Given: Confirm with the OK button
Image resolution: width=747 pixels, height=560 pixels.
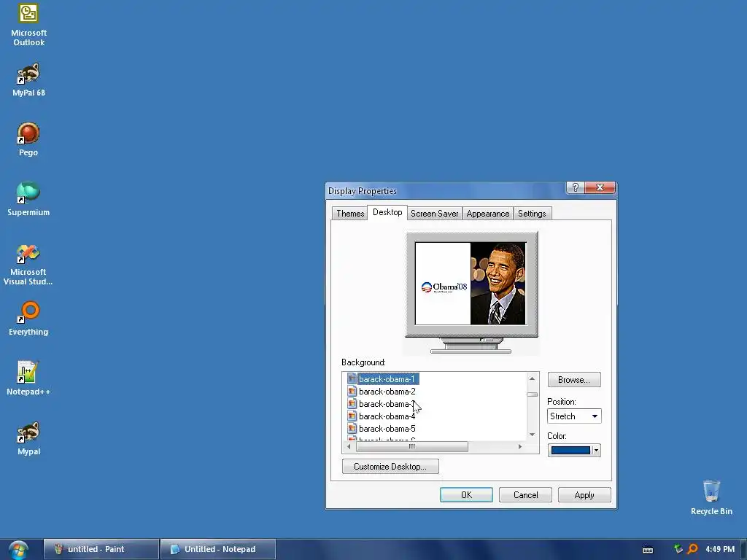Looking at the screenshot, I should [x=466, y=495].
